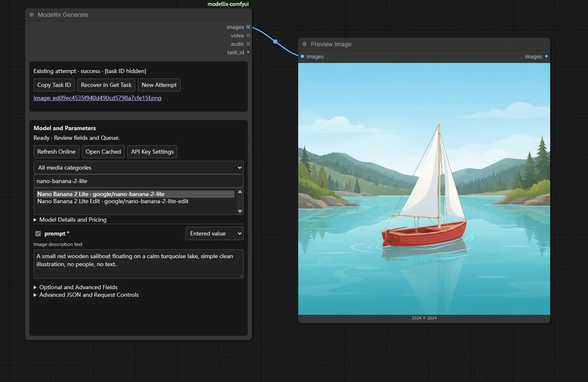The width and height of the screenshot is (588, 382).
Task: Click the audio output slot
Action: coord(248,44)
